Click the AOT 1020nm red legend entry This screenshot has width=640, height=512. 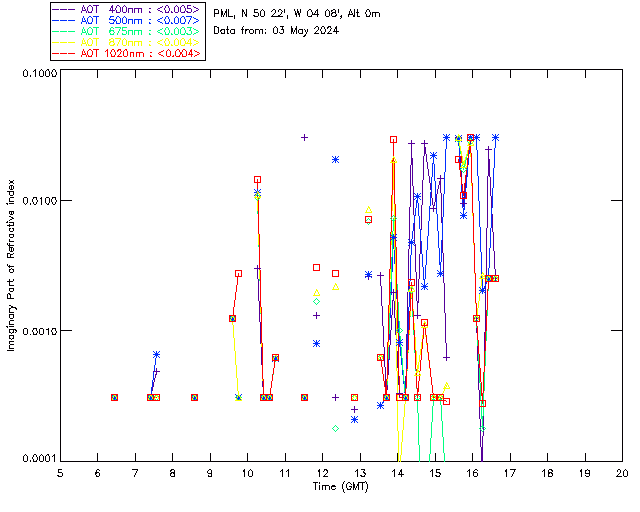tap(127, 53)
